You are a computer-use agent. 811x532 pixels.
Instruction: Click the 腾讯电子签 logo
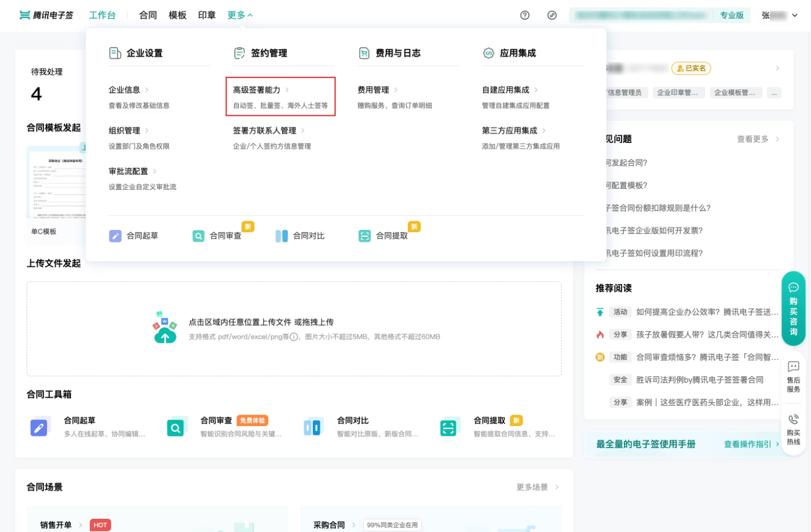click(x=46, y=15)
